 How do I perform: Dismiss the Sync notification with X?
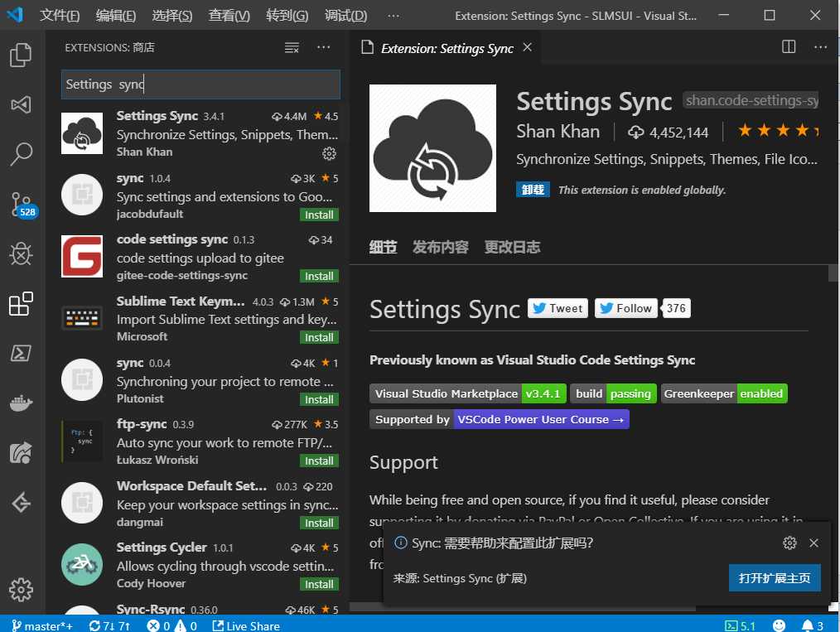tap(813, 543)
